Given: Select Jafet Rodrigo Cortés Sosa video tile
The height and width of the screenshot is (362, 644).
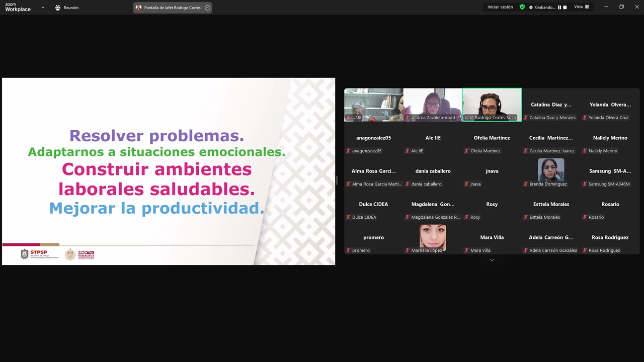Looking at the screenshot, I should [492, 104].
